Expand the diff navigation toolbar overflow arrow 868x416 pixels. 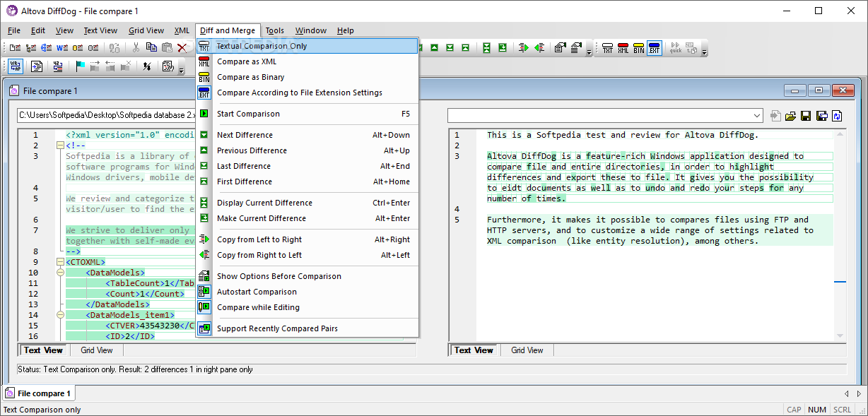point(589,52)
